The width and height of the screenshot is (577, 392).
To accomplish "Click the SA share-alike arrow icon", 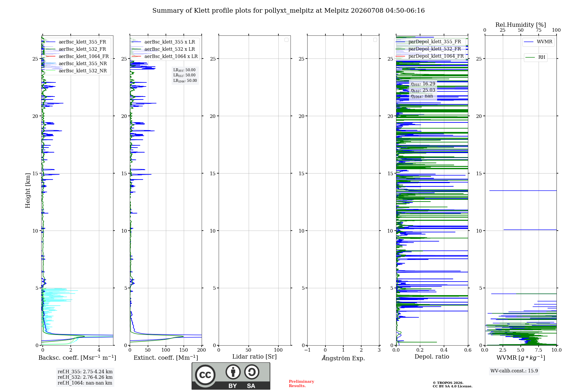I will coord(252,372).
